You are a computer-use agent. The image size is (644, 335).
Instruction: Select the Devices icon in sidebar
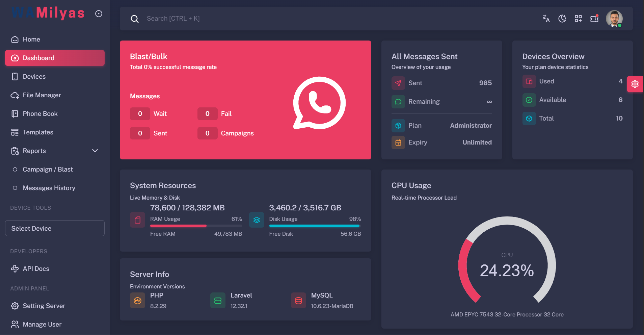(15, 76)
